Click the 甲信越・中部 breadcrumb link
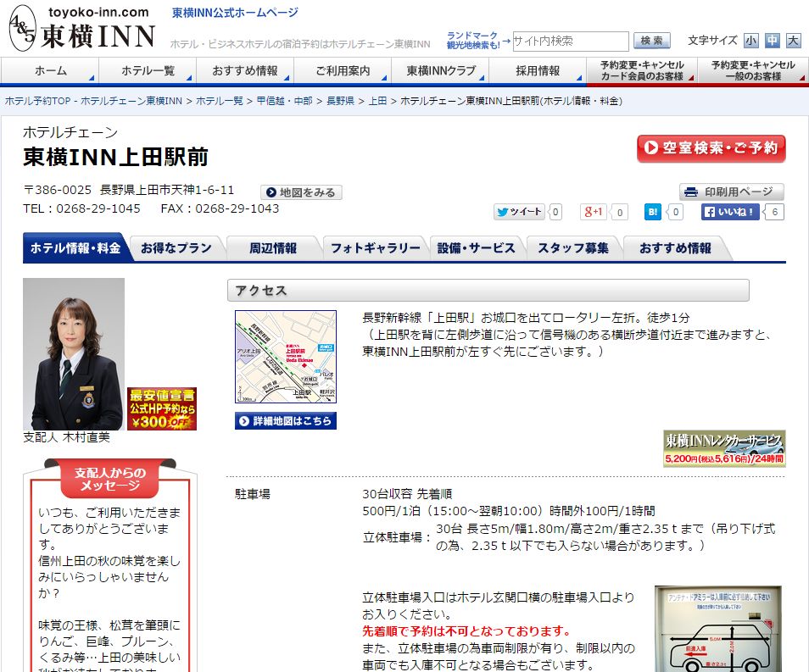The width and height of the screenshot is (809, 672). (x=285, y=101)
